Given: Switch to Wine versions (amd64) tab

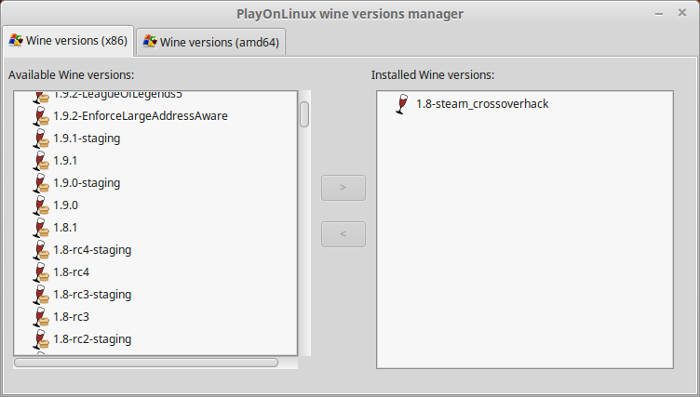Looking at the screenshot, I should pos(211,42).
